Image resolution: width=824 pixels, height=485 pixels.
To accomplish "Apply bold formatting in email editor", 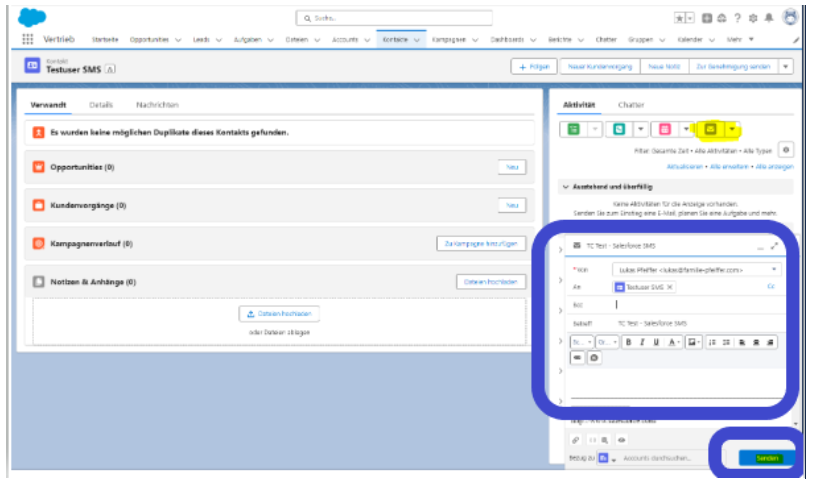I will (629, 341).
